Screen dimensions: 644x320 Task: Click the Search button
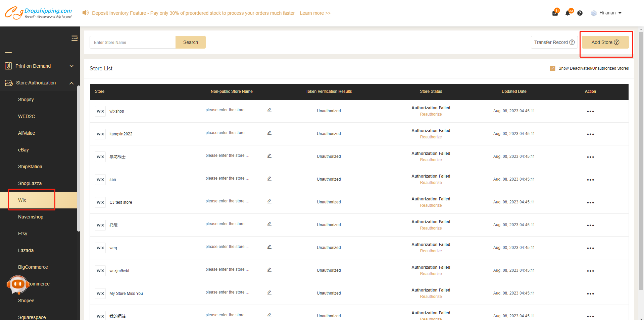(190, 42)
